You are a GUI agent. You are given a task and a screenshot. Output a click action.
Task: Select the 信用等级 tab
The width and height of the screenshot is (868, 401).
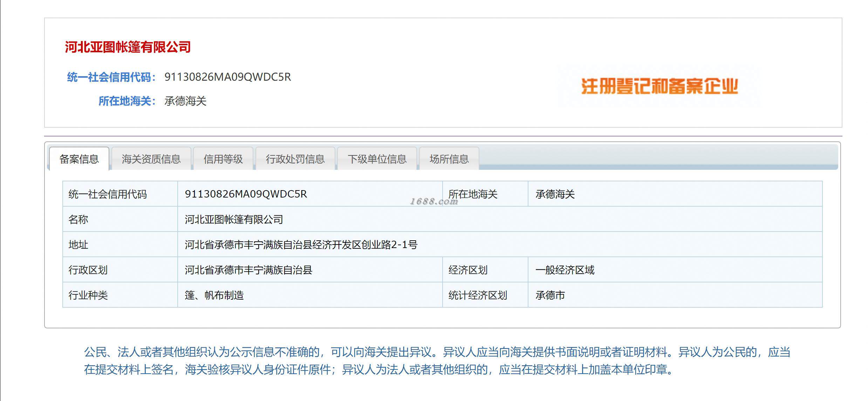pos(223,159)
